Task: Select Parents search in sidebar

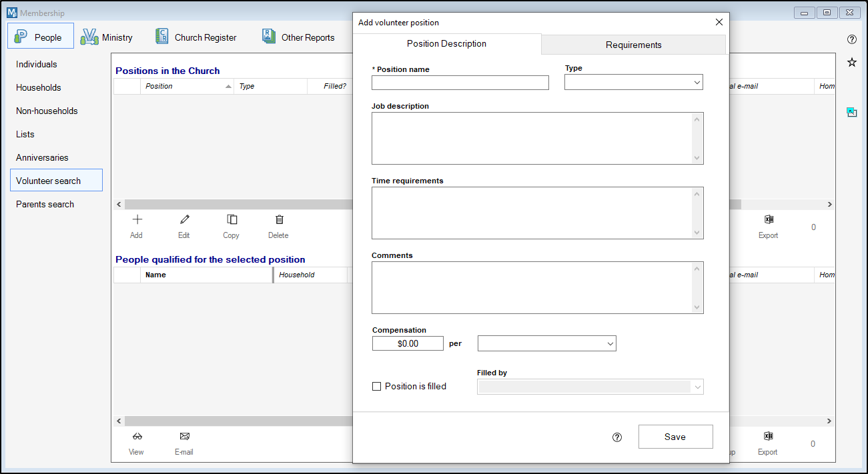Action: click(x=45, y=204)
